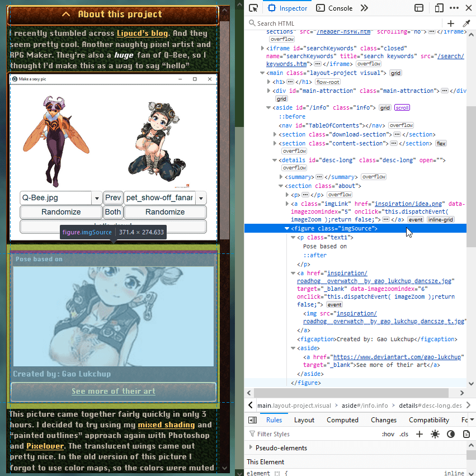
Task: Follow the See more of their art link
Action: point(114,391)
